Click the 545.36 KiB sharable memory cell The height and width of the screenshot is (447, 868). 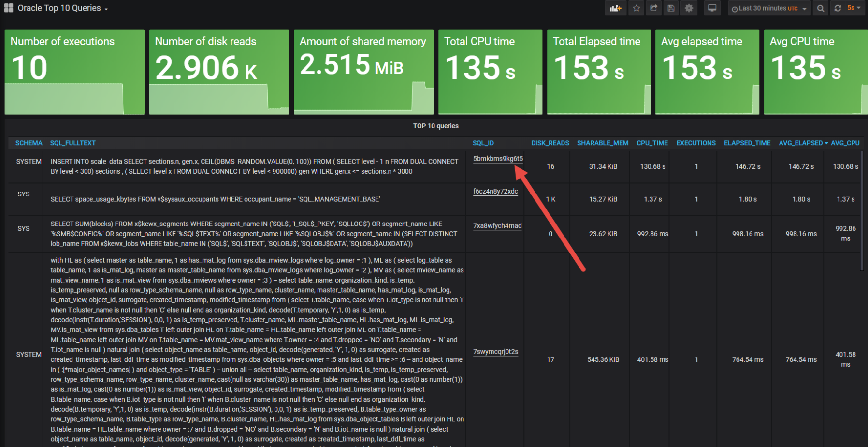[603, 359]
